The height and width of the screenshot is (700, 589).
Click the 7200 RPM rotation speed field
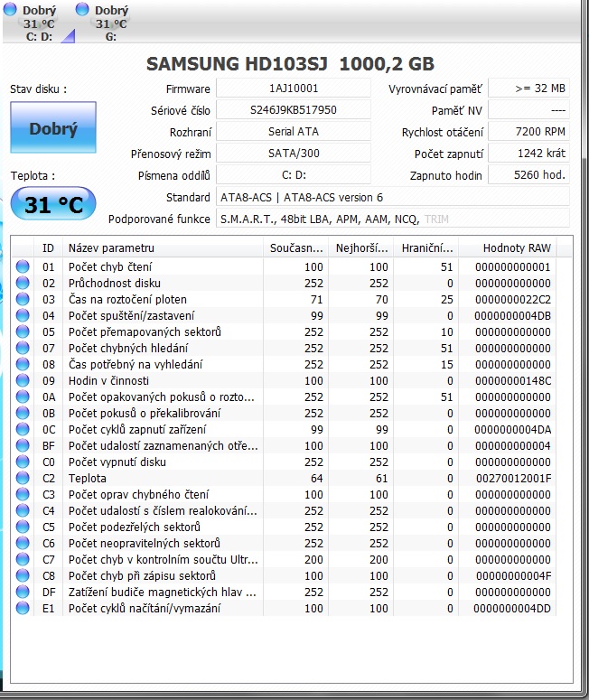pyautogui.click(x=528, y=132)
